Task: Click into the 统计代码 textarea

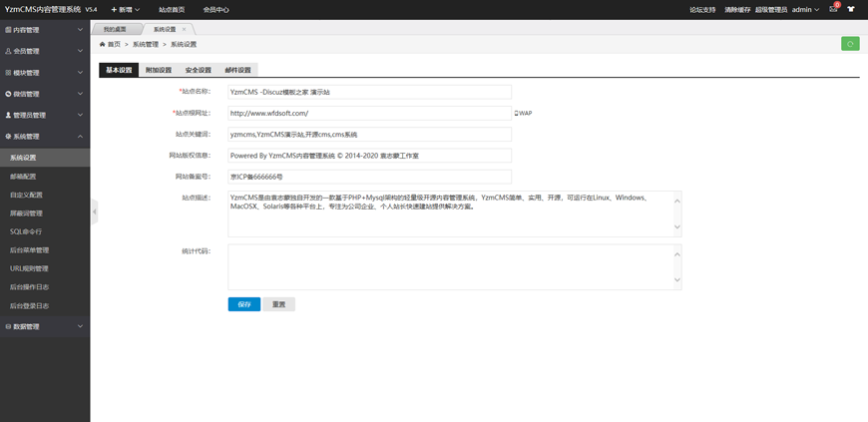Action: pos(455,267)
